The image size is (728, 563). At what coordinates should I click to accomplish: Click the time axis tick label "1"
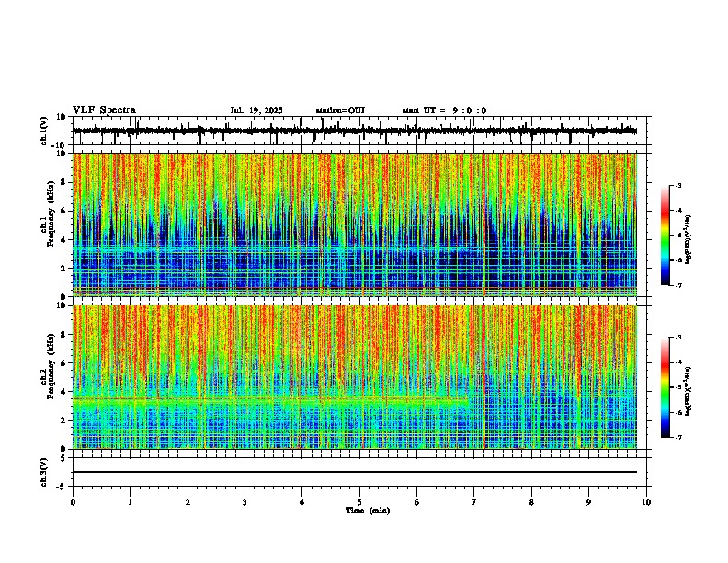(x=130, y=502)
